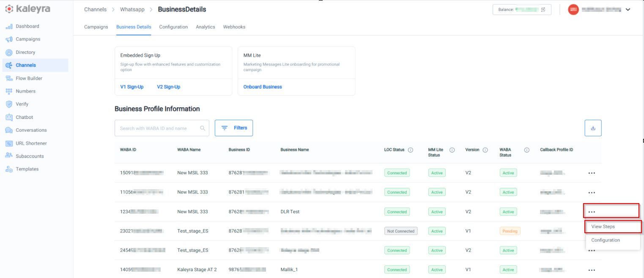Click the Kaleyra logo
Viewport: 644px width, 278px height.
click(27, 9)
